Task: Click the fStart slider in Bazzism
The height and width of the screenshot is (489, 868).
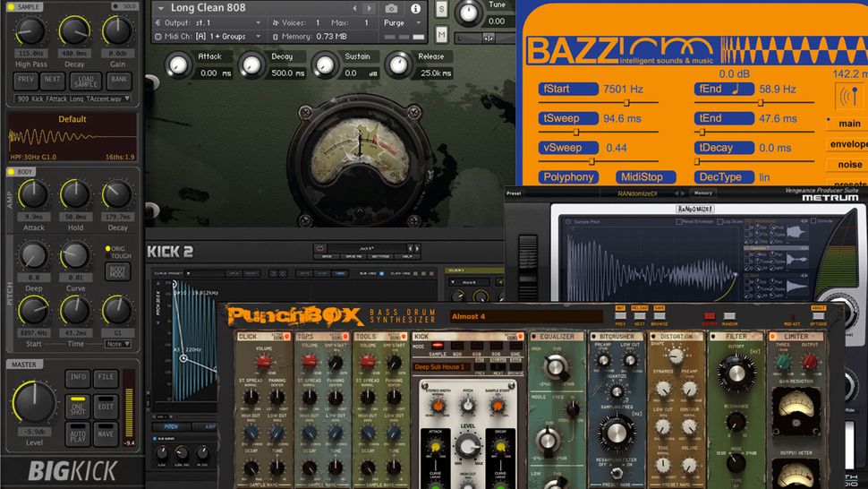Action: click(x=599, y=103)
